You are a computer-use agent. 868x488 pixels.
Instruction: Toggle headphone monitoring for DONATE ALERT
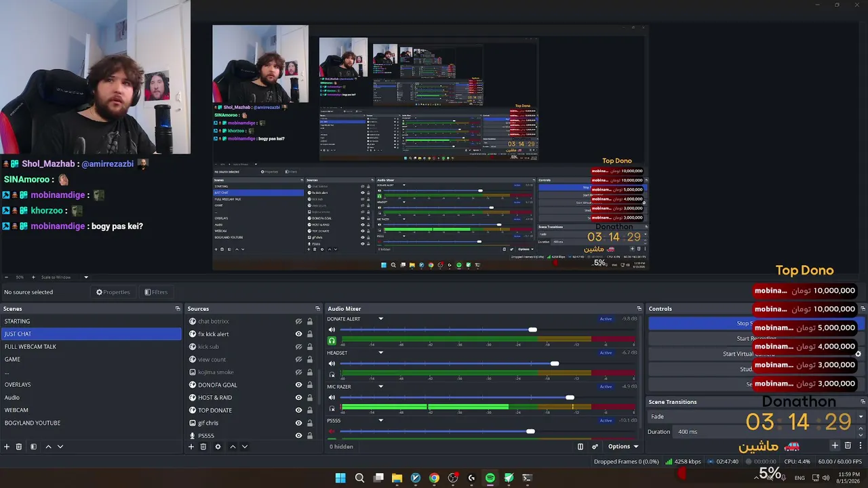click(x=332, y=340)
